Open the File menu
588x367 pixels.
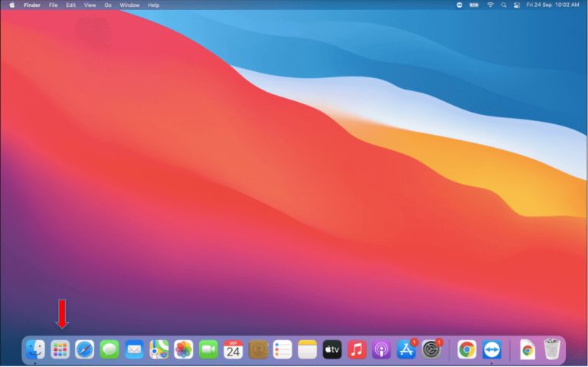(54, 5)
